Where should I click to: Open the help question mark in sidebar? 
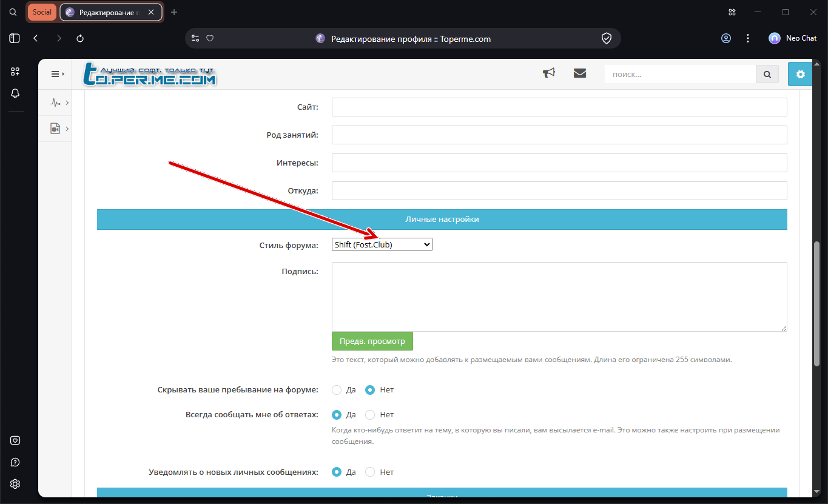pyautogui.click(x=15, y=462)
